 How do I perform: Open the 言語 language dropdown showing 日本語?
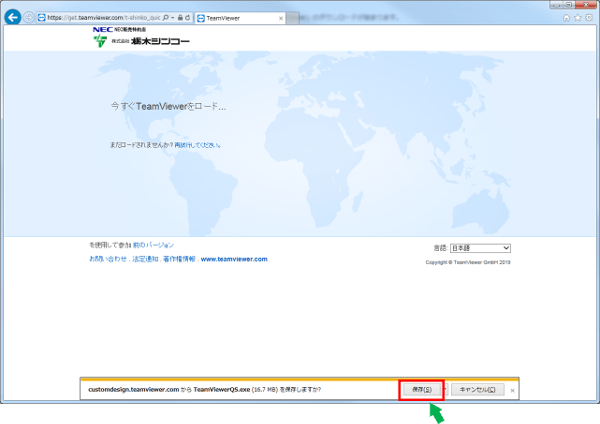(480, 248)
